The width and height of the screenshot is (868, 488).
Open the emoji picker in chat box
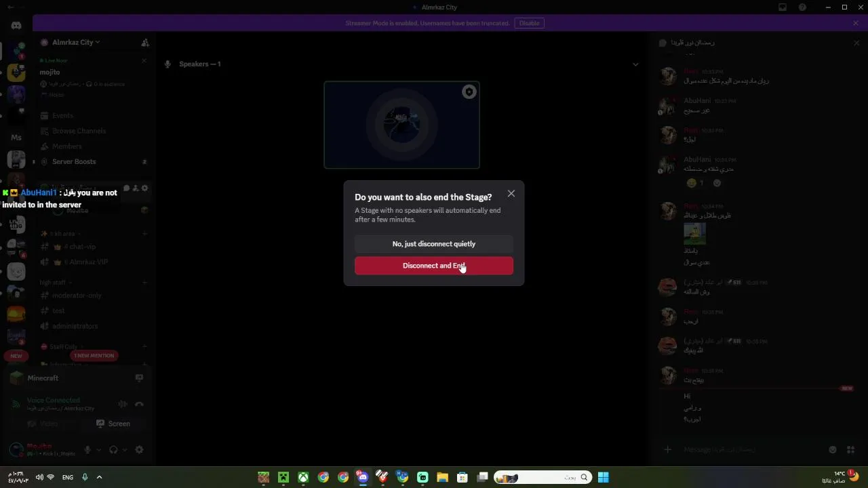833,449
